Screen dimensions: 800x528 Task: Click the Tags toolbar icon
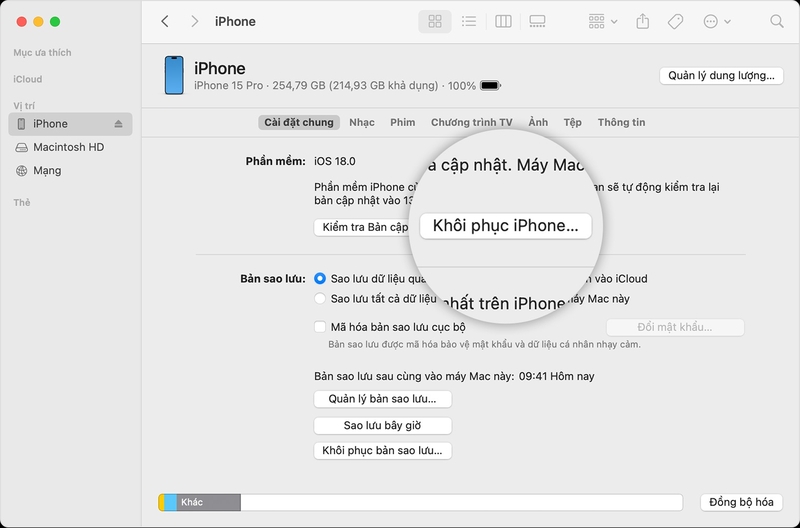click(676, 21)
